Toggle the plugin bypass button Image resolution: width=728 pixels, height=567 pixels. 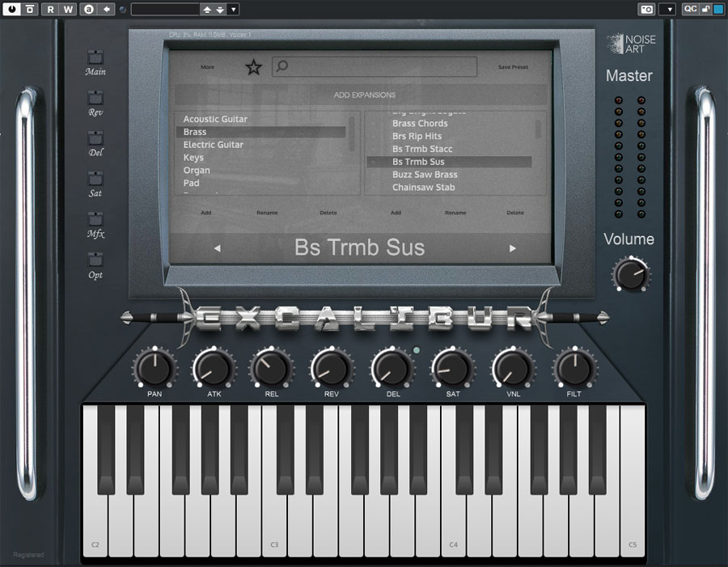click(x=29, y=9)
